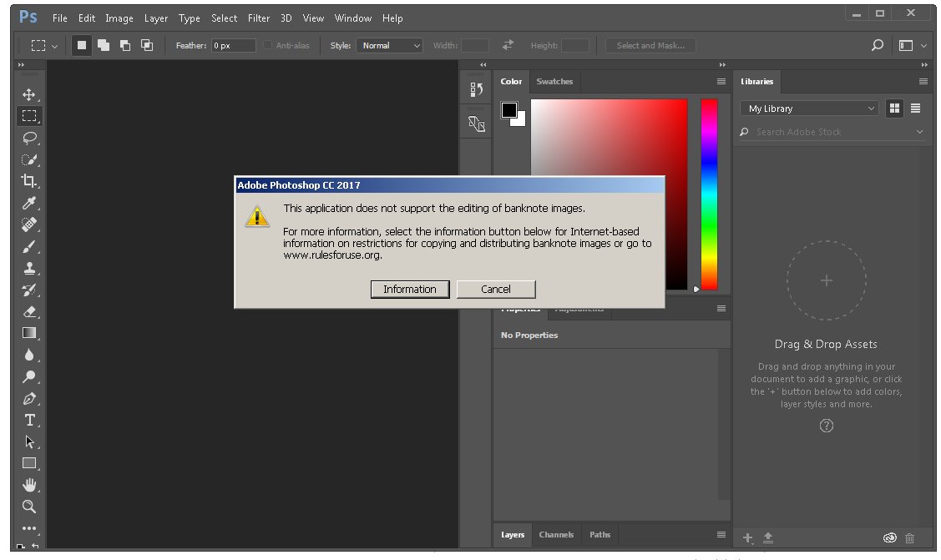Click the Photoshop Ps logo icon
This screenshot has height=560, width=941.
point(28,17)
